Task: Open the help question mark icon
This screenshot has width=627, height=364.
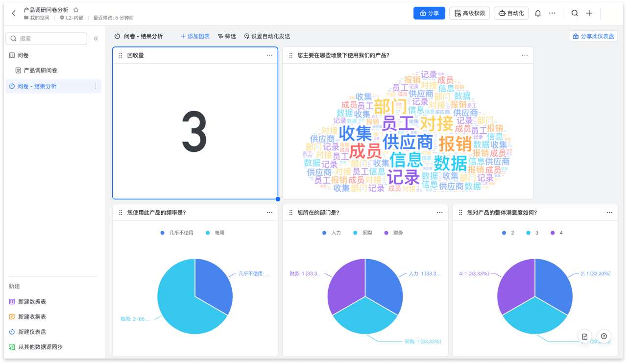Action: coord(604,336)
